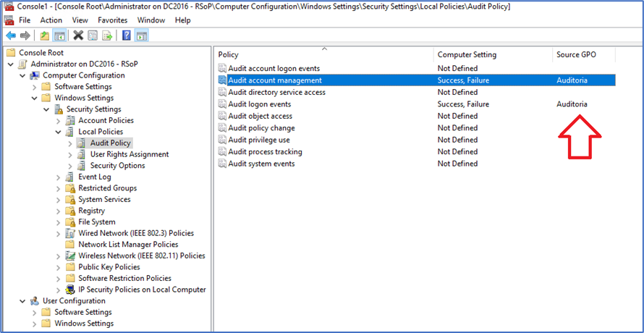This screenshot has height=333, width=644.
Task: Collapse the Computer Configuration node
Action: (22, 75)
